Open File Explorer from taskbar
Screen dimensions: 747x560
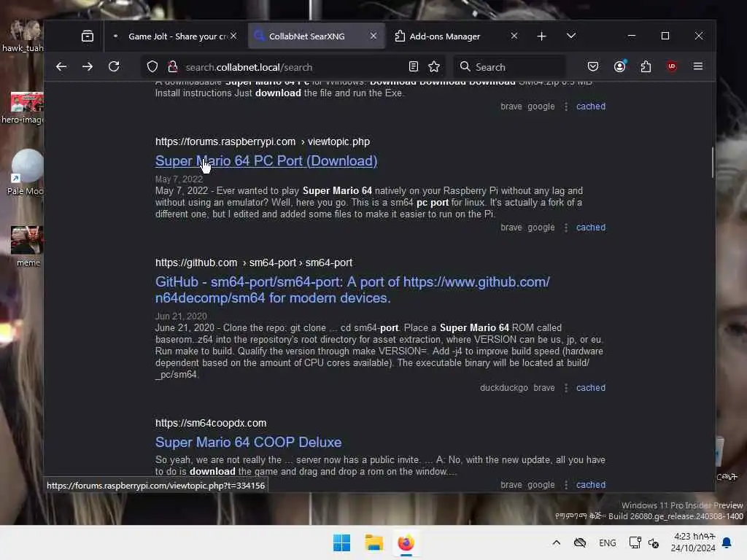coord(374,542)
